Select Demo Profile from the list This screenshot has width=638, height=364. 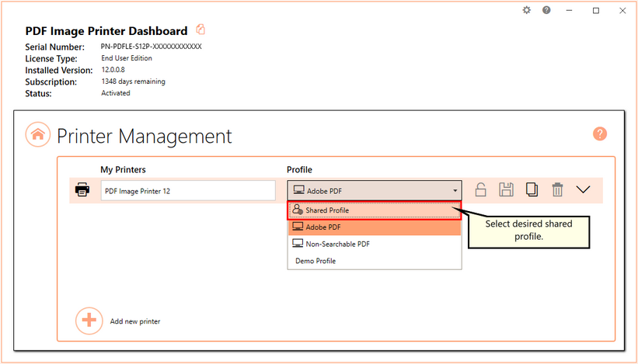pyautogui.click(x=375, y=261)
